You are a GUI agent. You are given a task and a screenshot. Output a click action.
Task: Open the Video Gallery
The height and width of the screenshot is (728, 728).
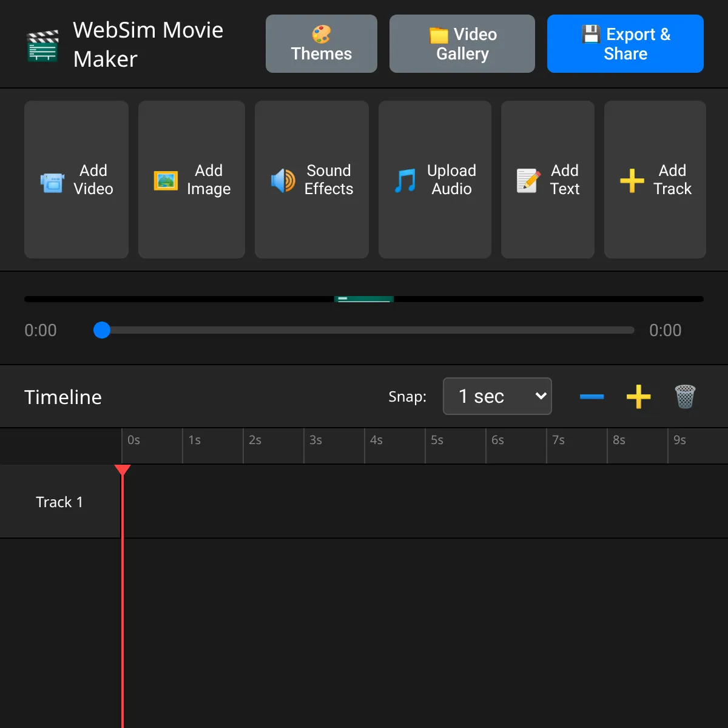coord(462,44)
